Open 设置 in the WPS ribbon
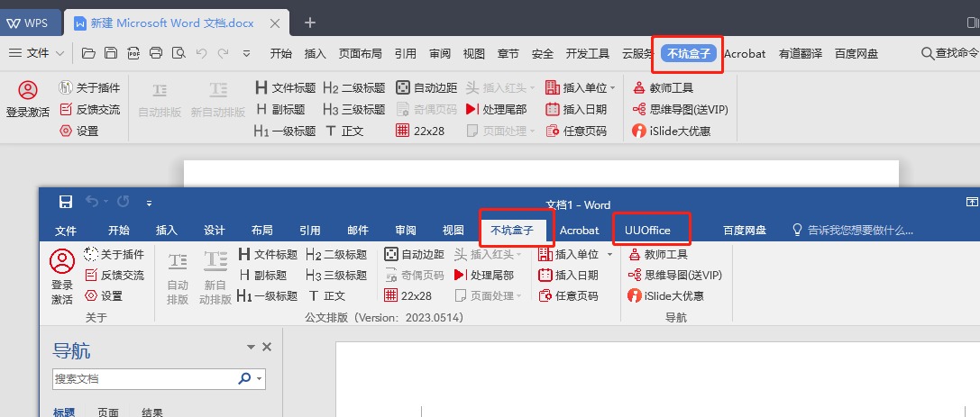This screenshot has height=417, width=980. pos(78,131)
